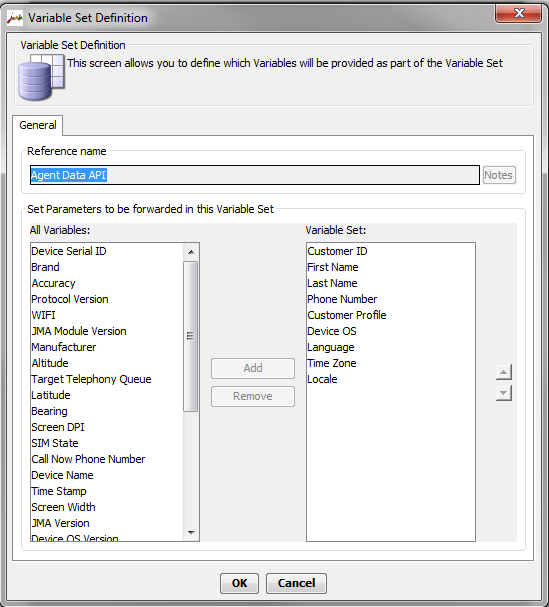Click the All Variables scrollbar thumb

(x=190, y=336)
